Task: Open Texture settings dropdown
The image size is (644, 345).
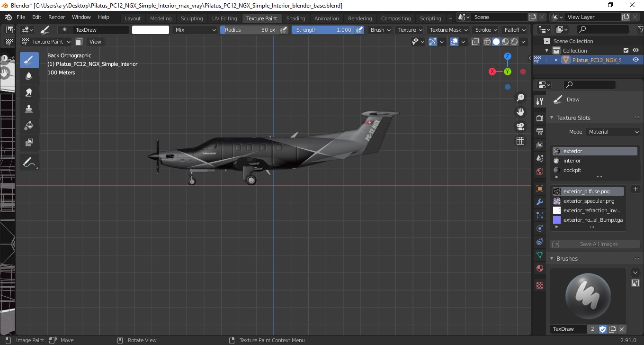Action: click(410, 30)
